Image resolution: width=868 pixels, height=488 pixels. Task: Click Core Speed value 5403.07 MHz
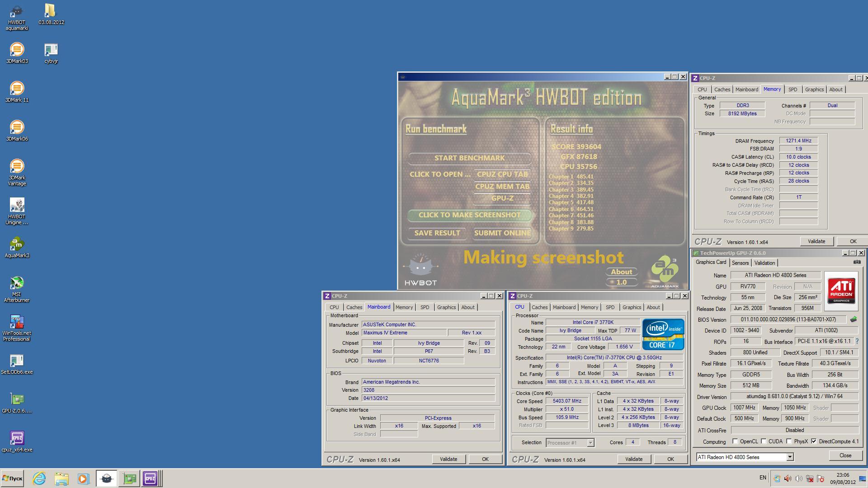pyautogui.click(x=567, y=401)
